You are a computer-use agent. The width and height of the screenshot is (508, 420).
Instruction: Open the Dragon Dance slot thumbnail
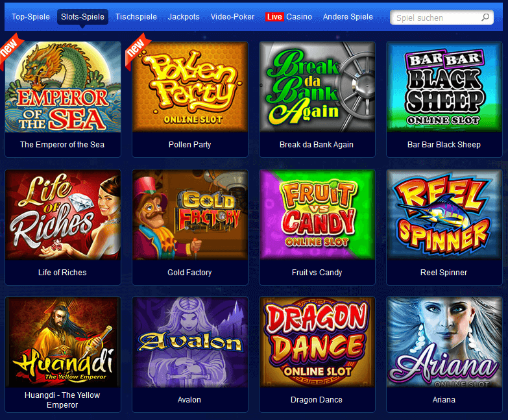point(317,342)
